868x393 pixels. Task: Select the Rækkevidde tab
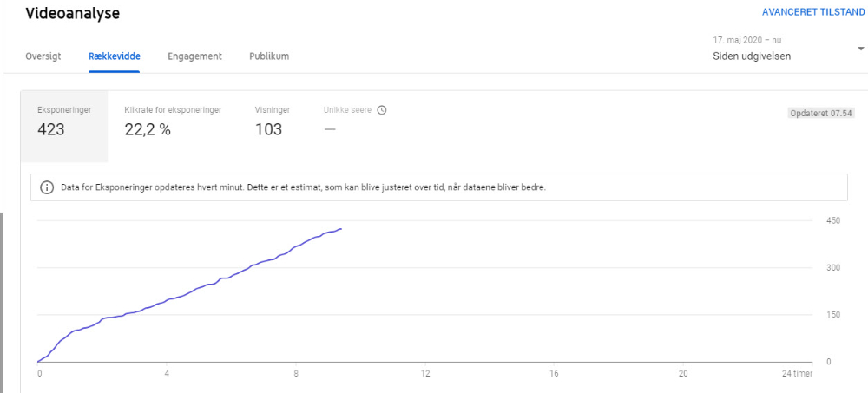pos(114,56)
